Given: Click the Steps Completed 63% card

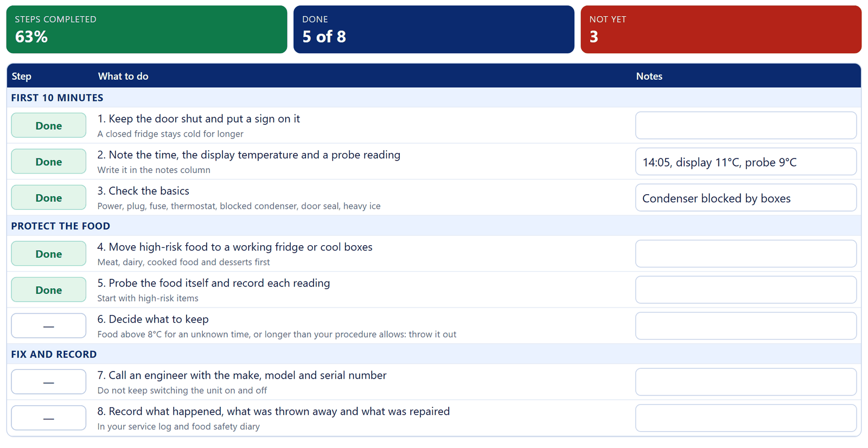Looking at the screenshot, I should coord(146,29).
